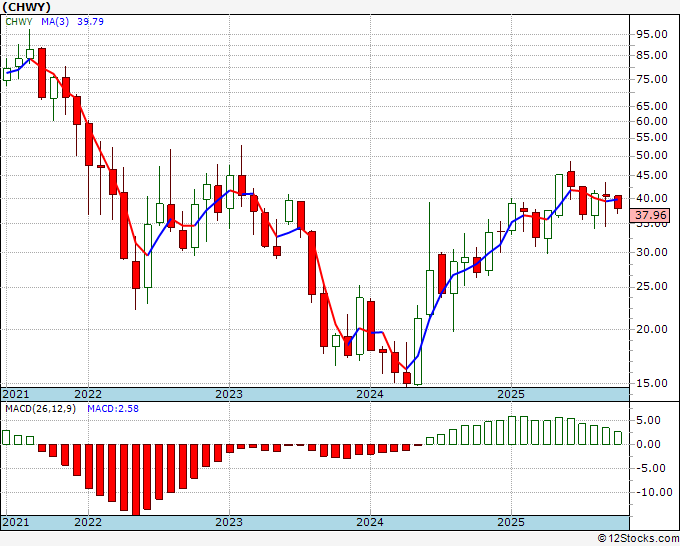Click the 65.00 price axis label
The image size is (680, 546).
(651, 106)
